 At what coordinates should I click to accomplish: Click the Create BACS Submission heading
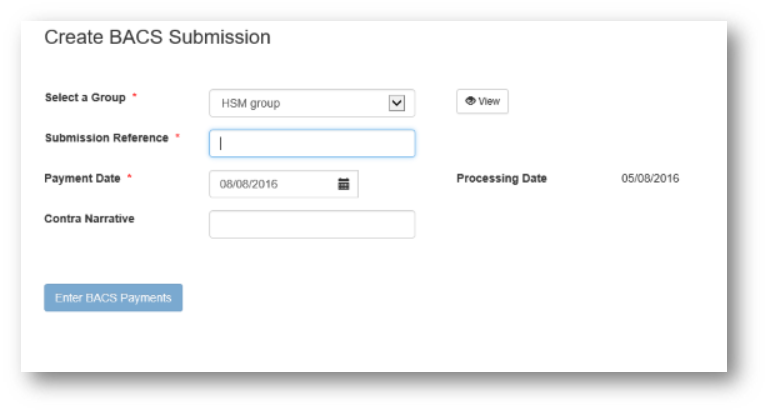pos(157,38)
